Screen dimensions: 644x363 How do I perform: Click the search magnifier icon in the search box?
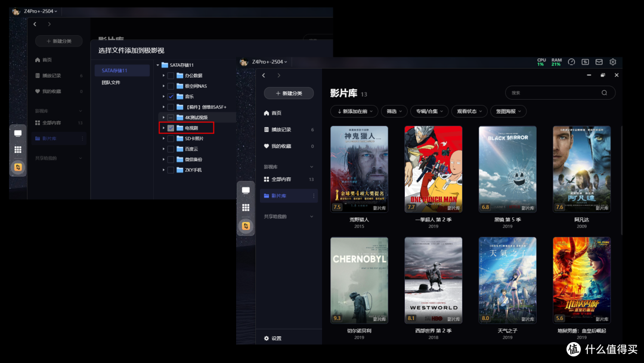click(604, 93)
